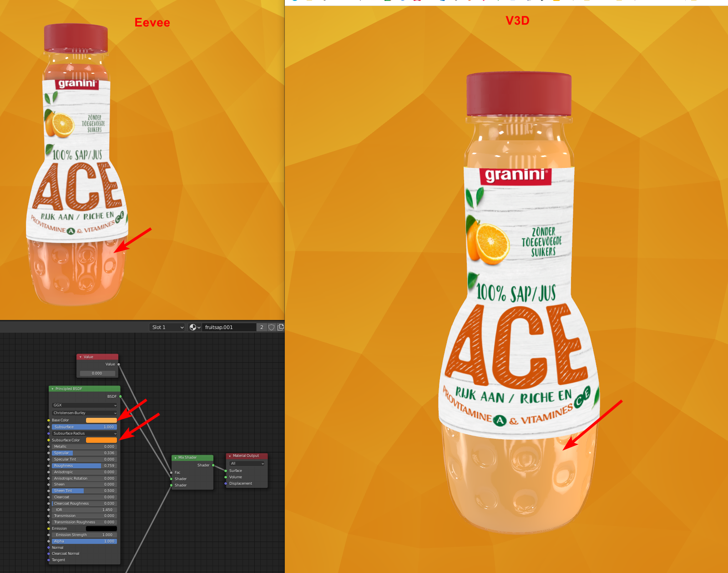Click the Volume input socket
The width and height of the screenshot is (728, 573).
226,477
